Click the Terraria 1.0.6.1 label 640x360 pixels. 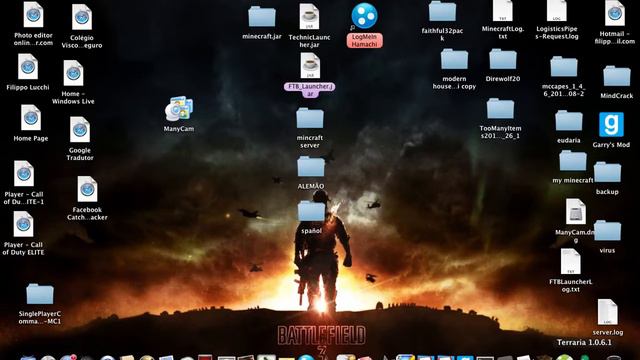tap(584, 342)
